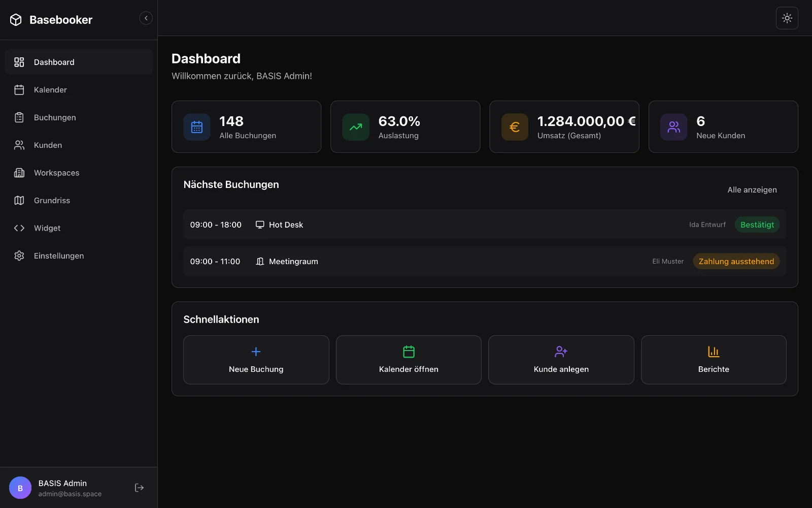The height and width of the screenshot is (508, 812).
Task: Click Alle anzeigen link in Nächste Buchungen
Action: pyautogui.click(x=752, y=190)
